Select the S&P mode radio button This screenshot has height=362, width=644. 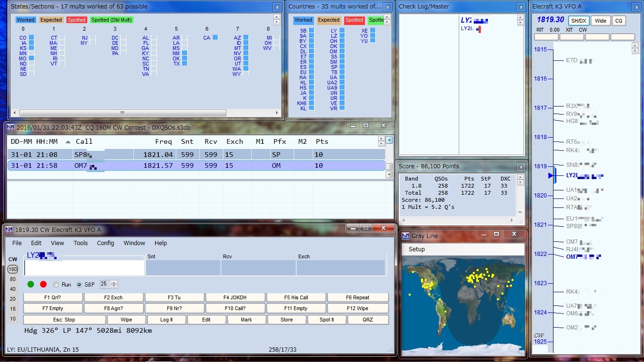click(x=79, y=285)
